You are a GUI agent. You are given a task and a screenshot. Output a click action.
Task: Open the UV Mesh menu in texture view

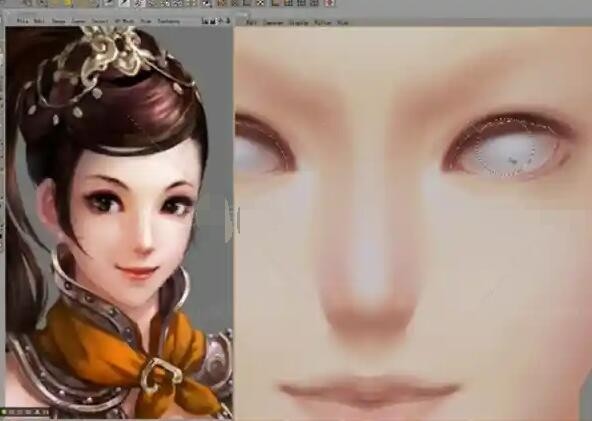pyautogui.click(x=124, y=21)
